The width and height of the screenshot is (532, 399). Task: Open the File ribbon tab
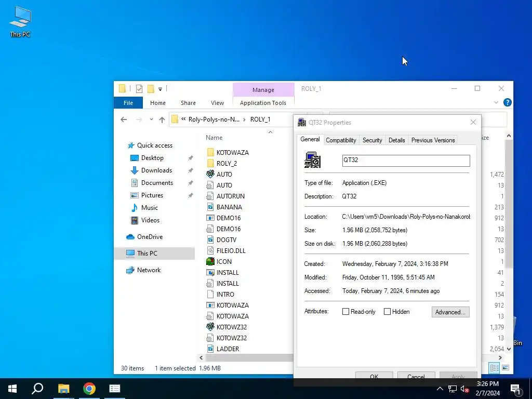point(128,103)
